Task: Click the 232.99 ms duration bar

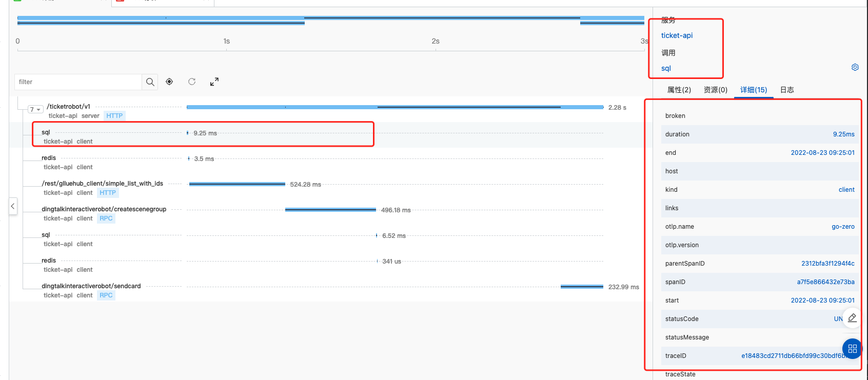Action: pos(582,287)
